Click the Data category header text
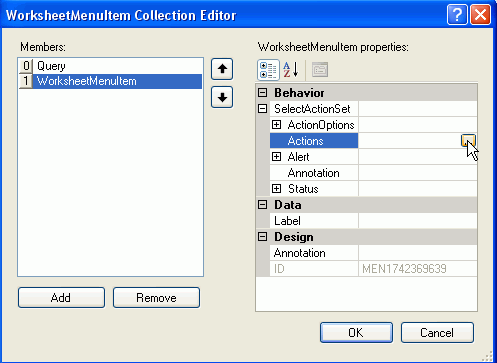 288,205
